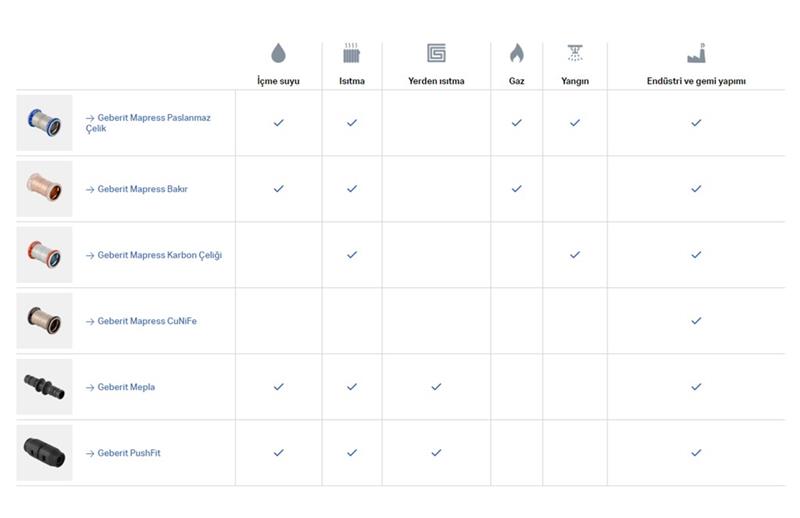Click the Gaz flame icon
The width and height of the screenshot is (800, 518).
point(516,53)
